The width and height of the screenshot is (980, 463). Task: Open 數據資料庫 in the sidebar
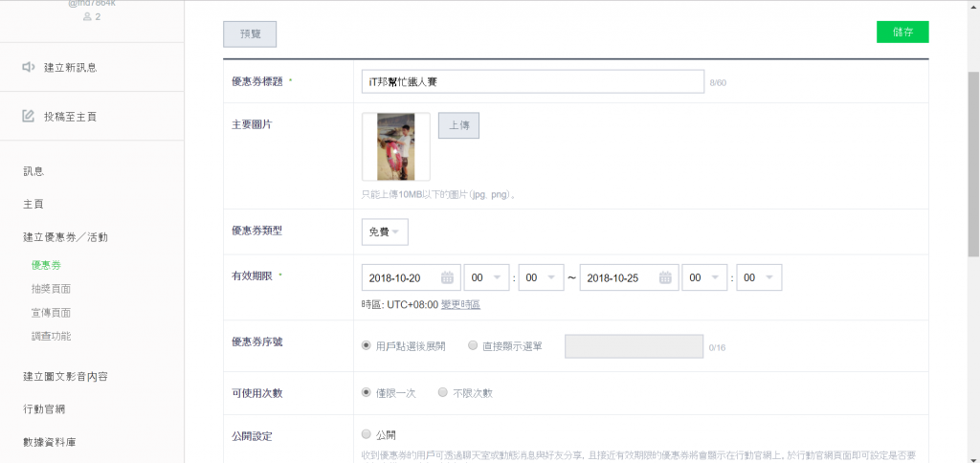(50, 442)
